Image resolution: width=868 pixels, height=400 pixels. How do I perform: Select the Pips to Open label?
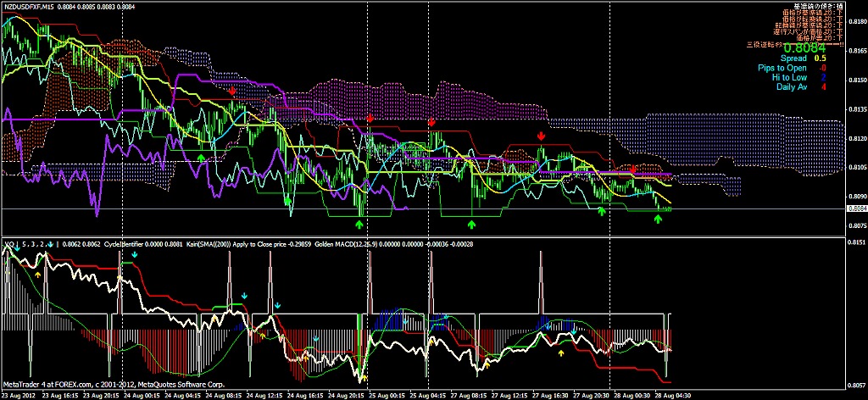point(782,68)
